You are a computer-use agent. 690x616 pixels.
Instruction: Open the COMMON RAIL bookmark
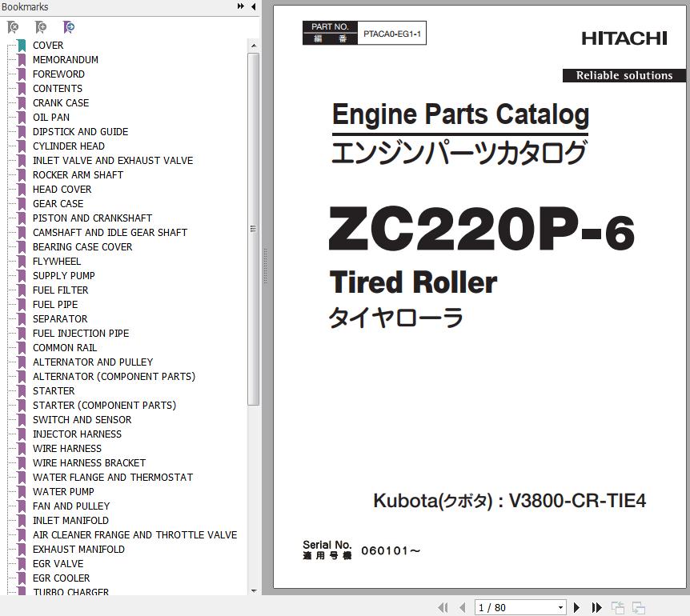coord(65,348)
